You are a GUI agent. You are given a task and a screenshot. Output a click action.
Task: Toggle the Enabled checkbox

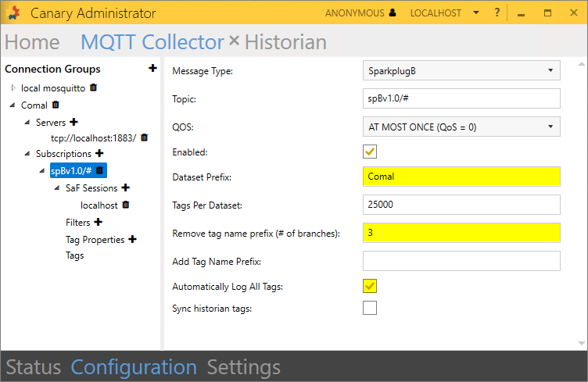click(x=370, y=152)
